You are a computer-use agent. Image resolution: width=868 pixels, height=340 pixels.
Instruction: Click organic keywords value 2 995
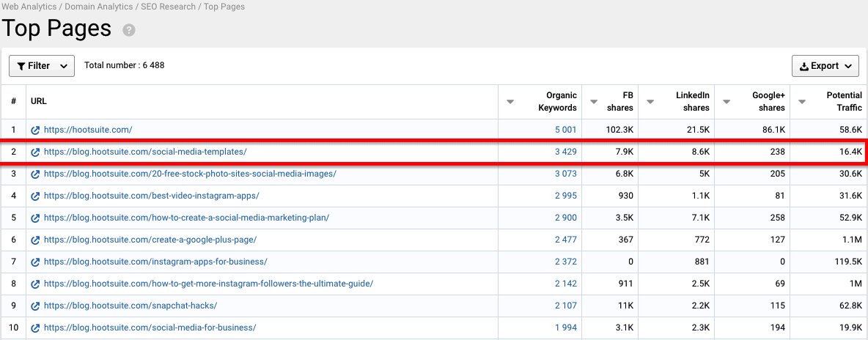566,196
